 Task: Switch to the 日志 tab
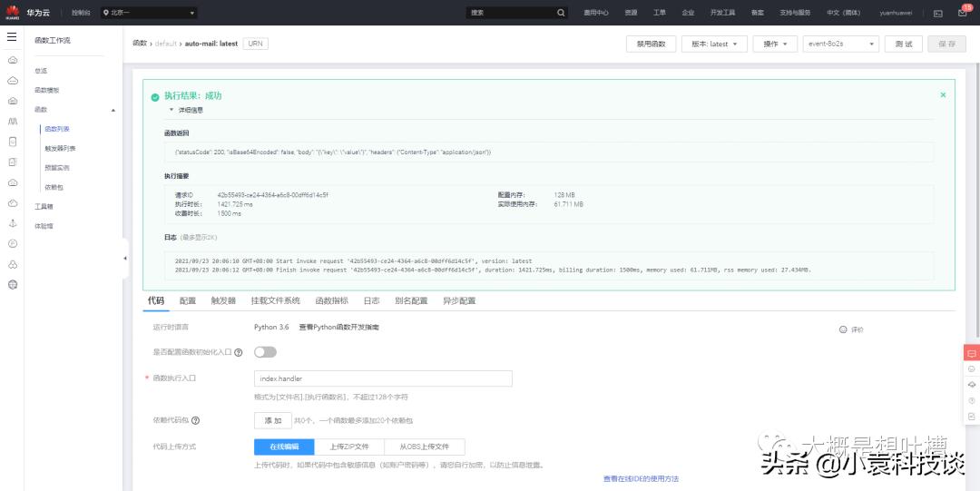[371, 300]
